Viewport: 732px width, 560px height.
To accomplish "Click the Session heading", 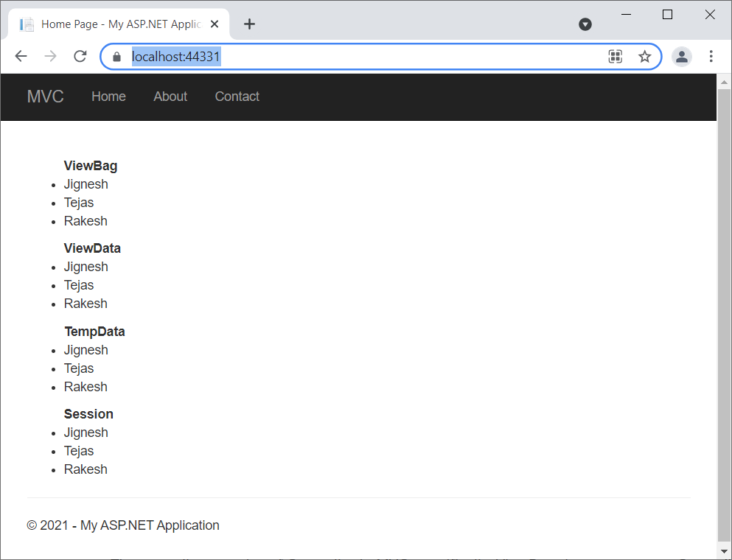I will (x=88, y=414).
